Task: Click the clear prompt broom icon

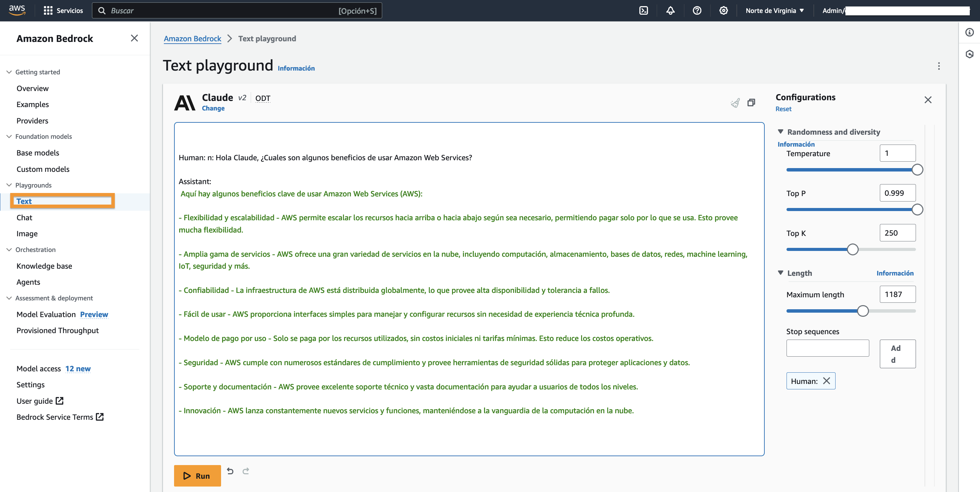Action: pyautogui.click(x=735, y=103)
